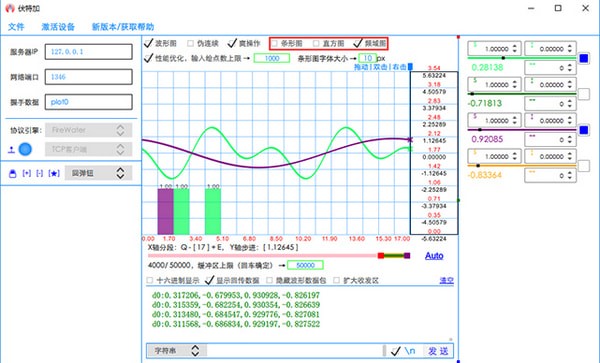This screenshot has width=600, height=363.
Task: Open the 新版本/获取帮助 help menu
Action: pyautogui.click(x=123, y=27)
